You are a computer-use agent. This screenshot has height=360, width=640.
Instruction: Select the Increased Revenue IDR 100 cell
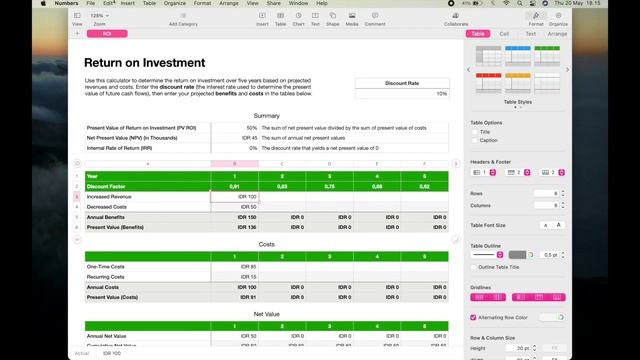[234, 197]
